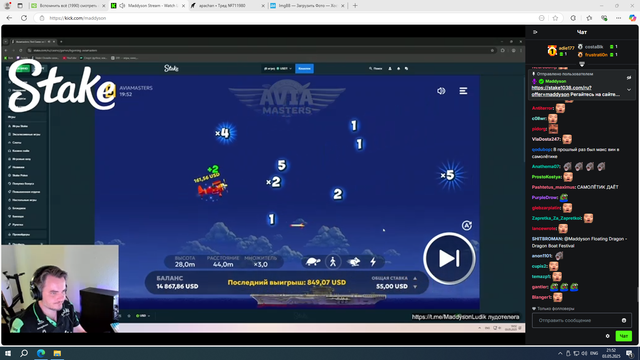Open Edge extensions icon
Image resolution: width=640 pixels, height=360 pixels.
coord(573,18)
